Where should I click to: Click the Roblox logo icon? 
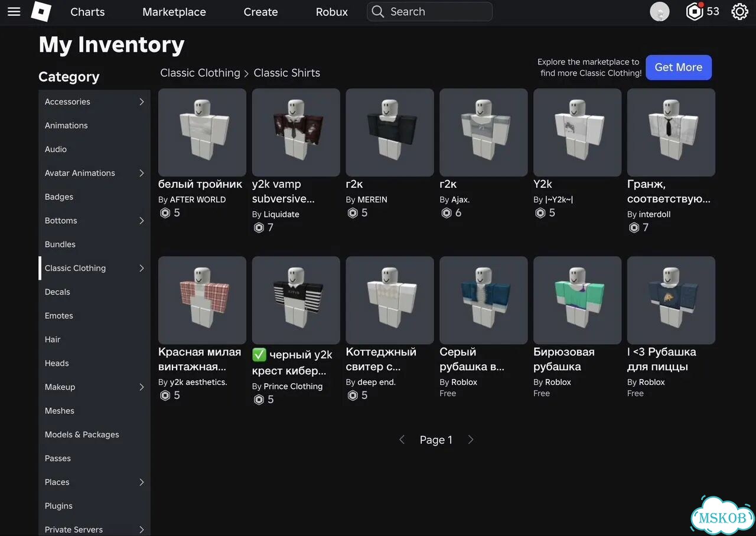[x=41, y=12]
